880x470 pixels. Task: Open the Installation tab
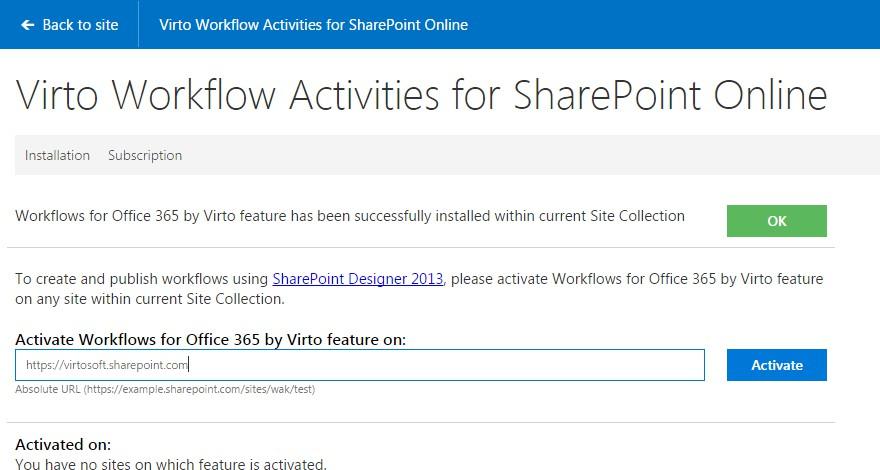(57, 156)
